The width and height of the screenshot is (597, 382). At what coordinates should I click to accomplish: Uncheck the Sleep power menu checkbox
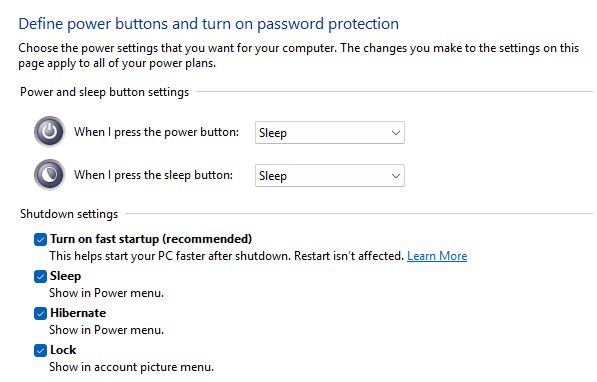click(x=40, y=277)
